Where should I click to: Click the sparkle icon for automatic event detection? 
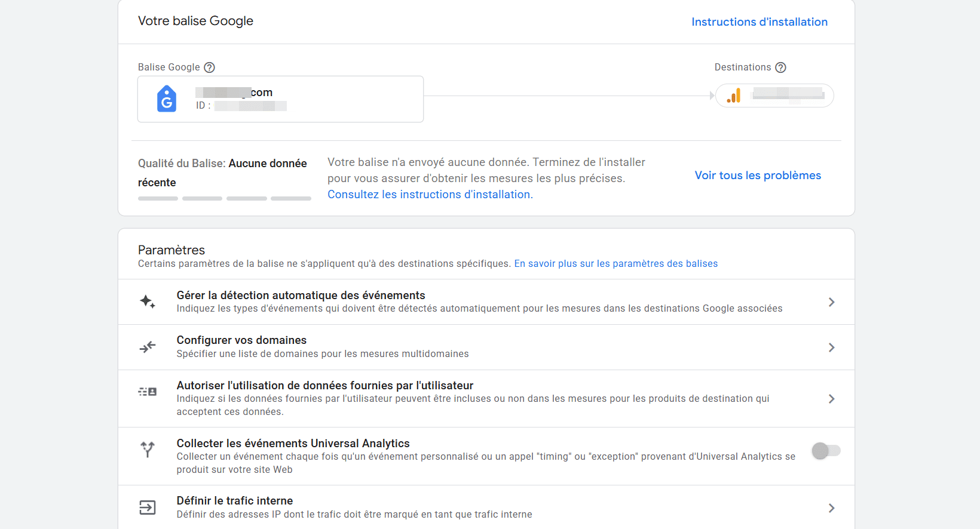148,302
